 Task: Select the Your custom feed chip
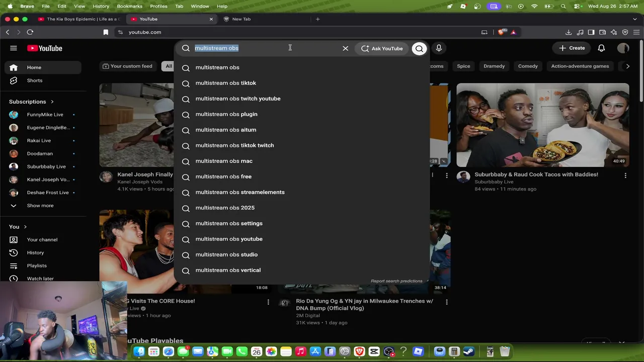pos(127,66)
